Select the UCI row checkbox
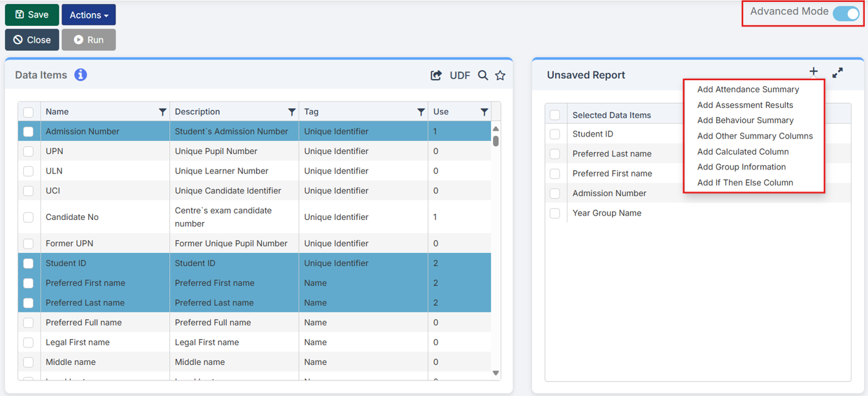The height and width of the screenshot is (396, 868). point(28,191)
